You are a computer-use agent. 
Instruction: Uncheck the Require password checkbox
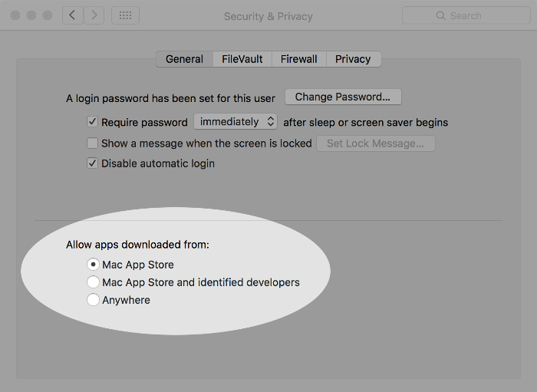click(x=92, y=121)
